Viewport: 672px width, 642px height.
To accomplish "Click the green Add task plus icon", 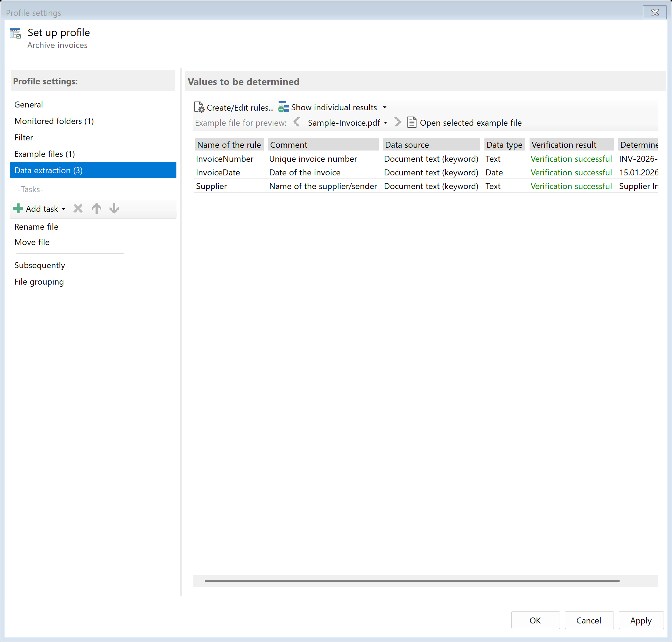I will pyautogui.click(x=17, y=208).
